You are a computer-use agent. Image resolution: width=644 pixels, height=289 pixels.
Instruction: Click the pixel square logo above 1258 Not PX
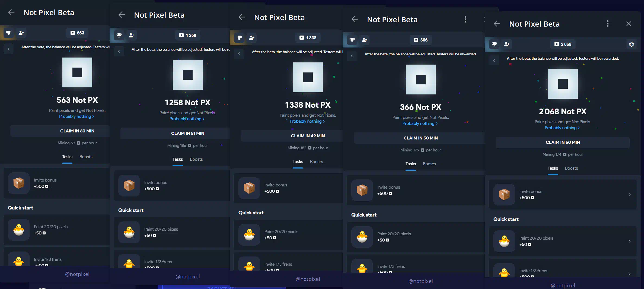(188, 75)
